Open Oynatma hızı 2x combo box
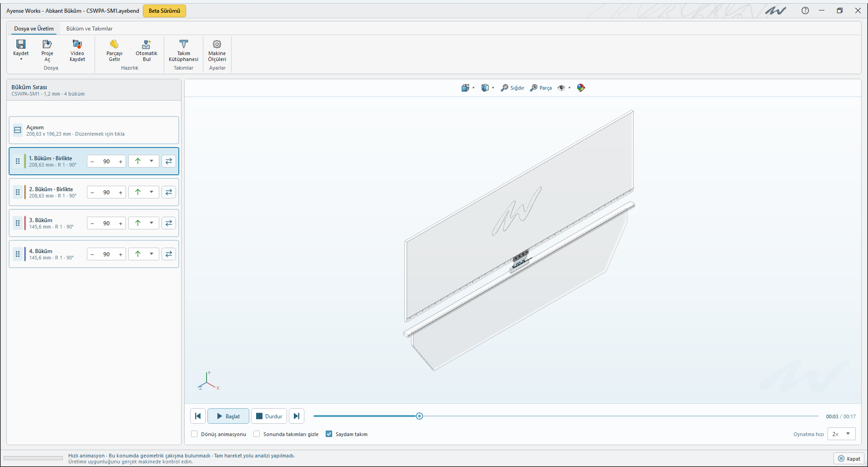Image resolution: width=868 pixels, height=467 pixels. tap(841, 434)
